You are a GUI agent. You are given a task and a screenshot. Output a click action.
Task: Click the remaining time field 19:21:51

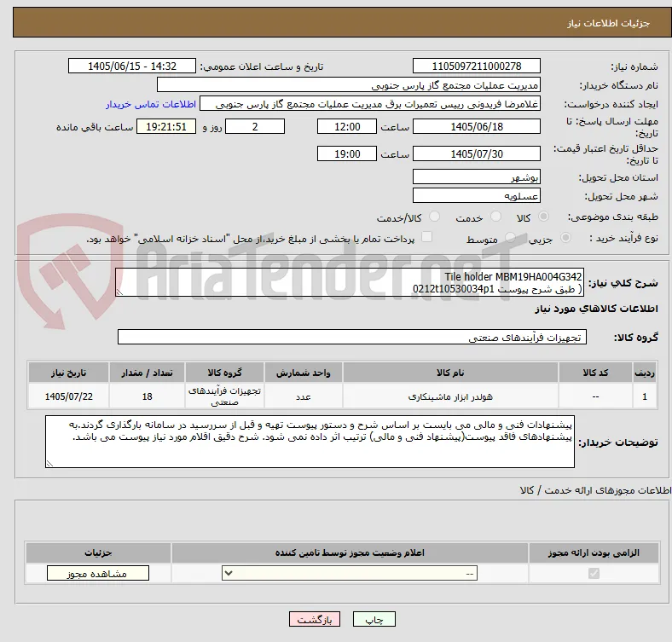(166, 126)
